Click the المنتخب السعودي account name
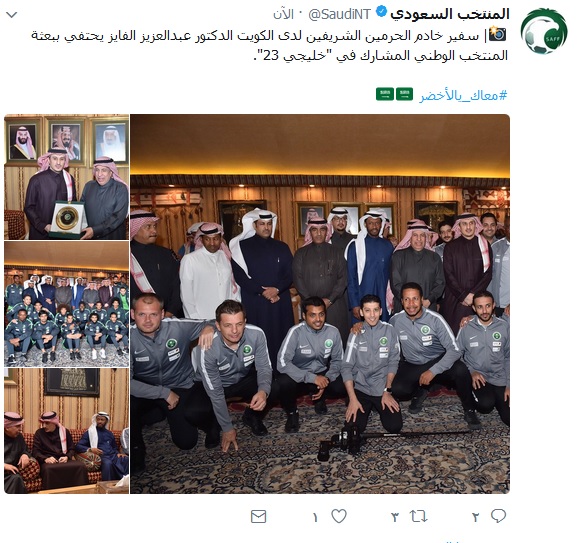This screenshot has height=543, width=579. 450,14
